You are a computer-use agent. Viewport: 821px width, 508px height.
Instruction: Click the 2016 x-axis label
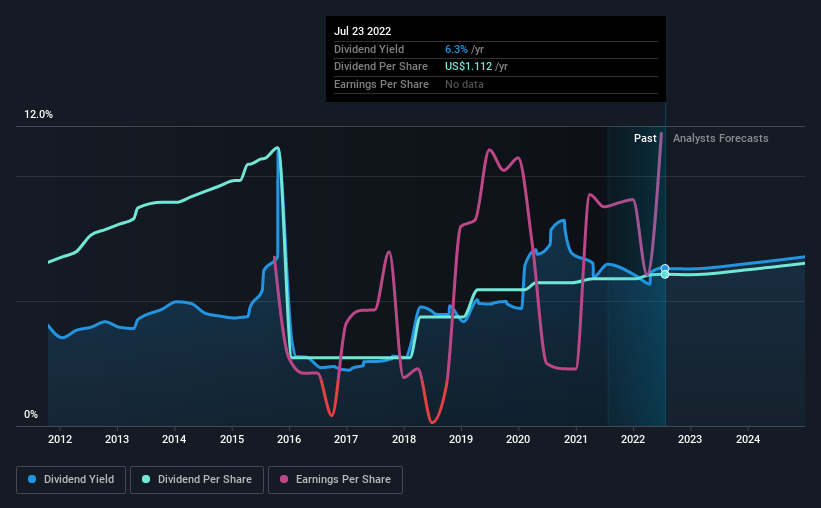(289, 439)
